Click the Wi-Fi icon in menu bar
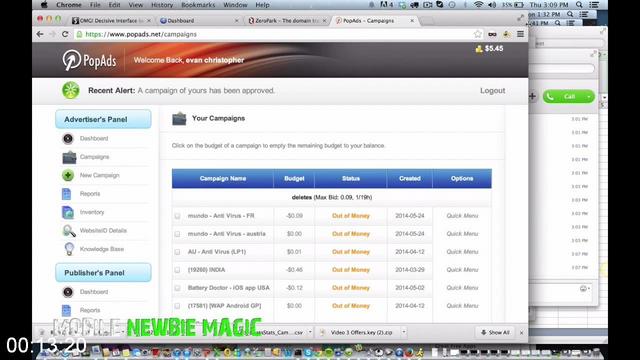 [478, 5]
